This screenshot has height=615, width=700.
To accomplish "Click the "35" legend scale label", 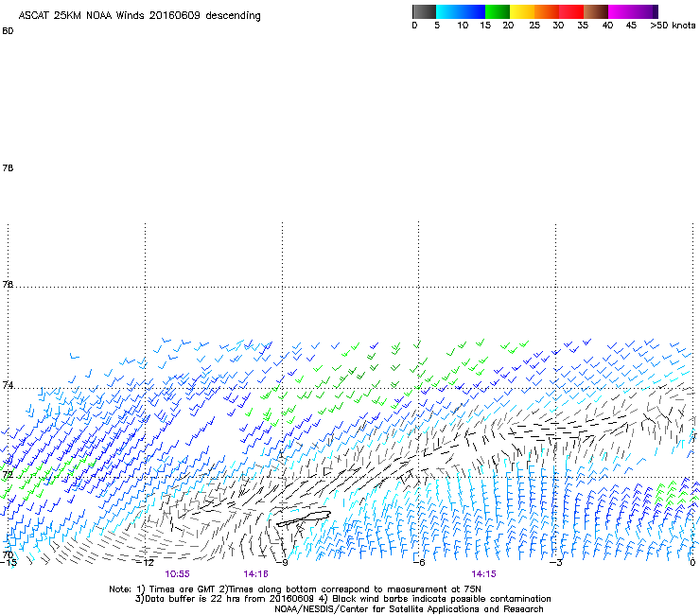I will point(583,26).
